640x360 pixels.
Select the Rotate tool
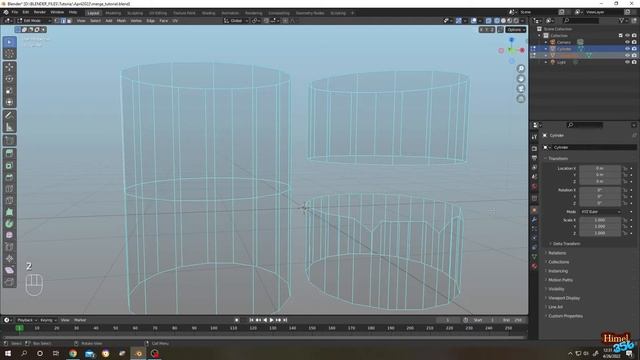point(9,79)
